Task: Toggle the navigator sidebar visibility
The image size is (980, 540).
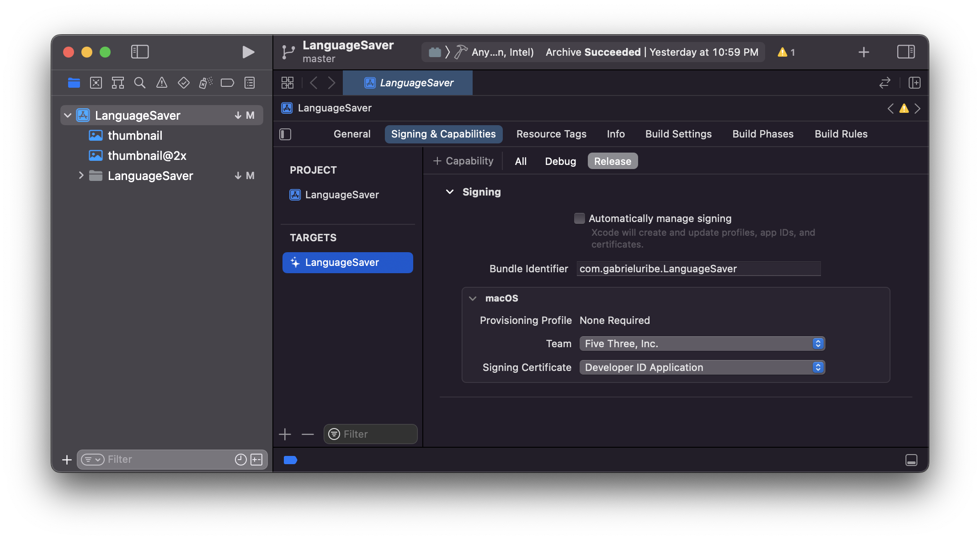Action: tap(140, 52)
